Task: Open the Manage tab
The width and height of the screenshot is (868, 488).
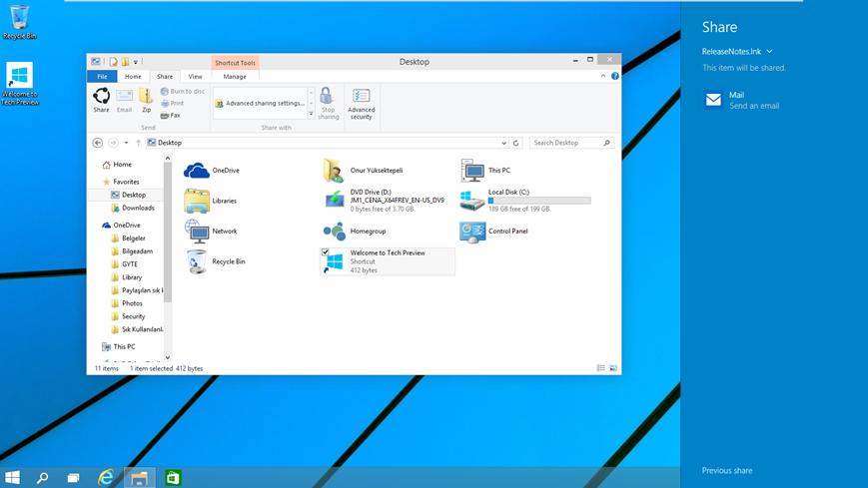Action: (235, 77)
